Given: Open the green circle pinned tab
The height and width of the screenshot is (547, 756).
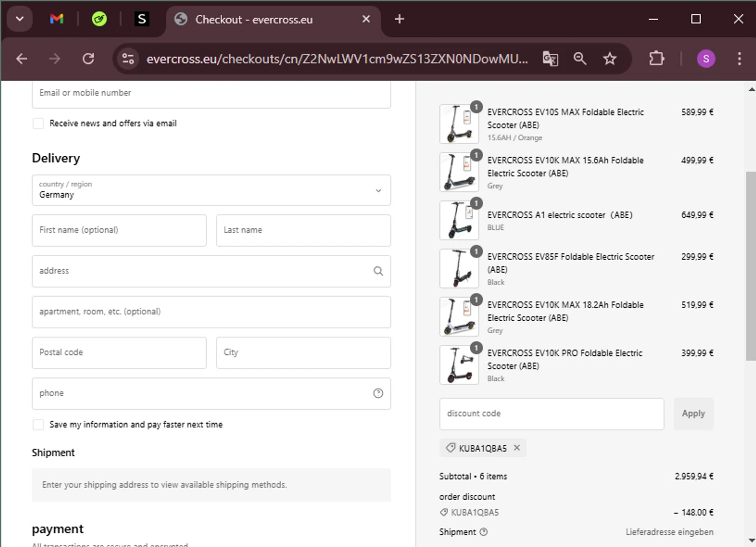Looking at the screenshot, I should [x=99, y=19].
